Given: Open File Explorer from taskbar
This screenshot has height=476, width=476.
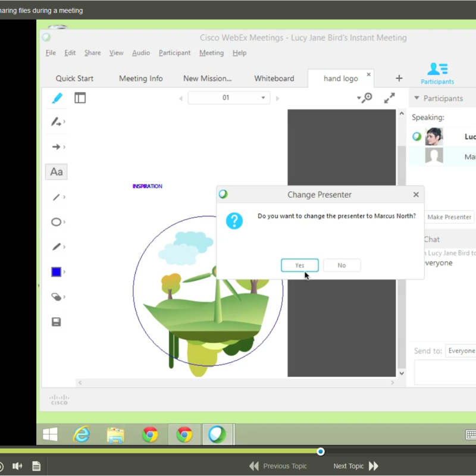Looking at the screenshot, I should click(115, 434).
